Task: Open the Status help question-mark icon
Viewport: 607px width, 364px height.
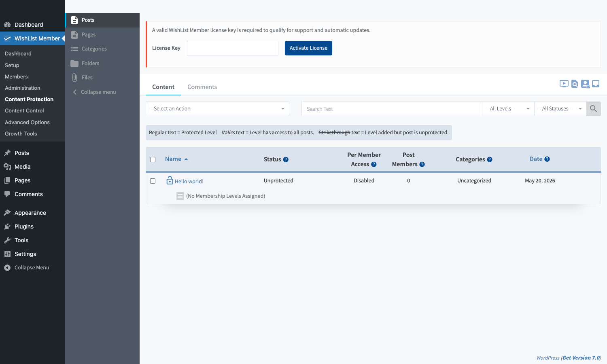Action: coord(286,159)
